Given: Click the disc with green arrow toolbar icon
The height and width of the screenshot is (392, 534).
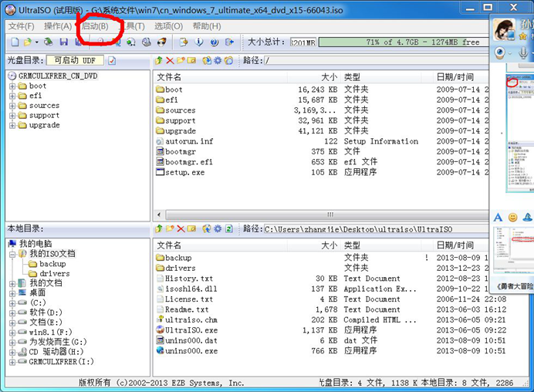Looking at the screenshot, I should (x=131, y=42).
